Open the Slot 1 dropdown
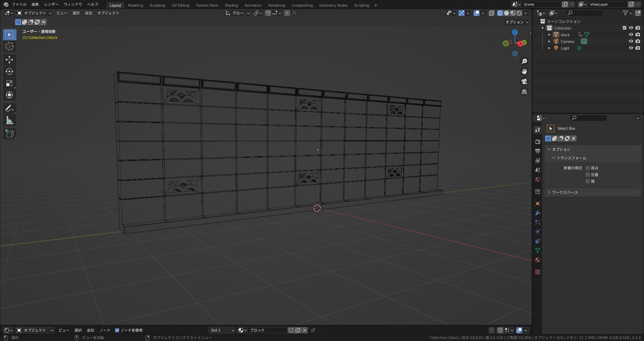 (x=222, y=330)
